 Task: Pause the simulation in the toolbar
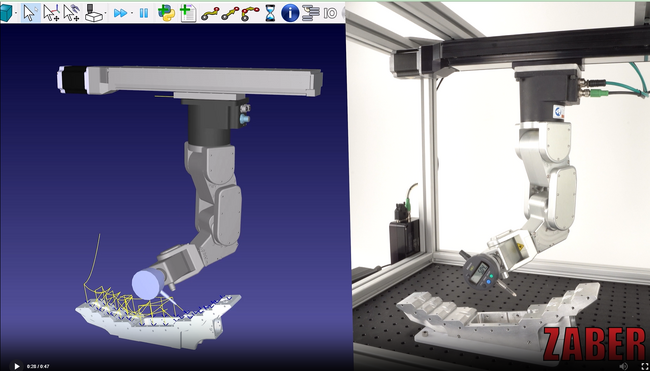pyautogui.click(x=144, y=13)
